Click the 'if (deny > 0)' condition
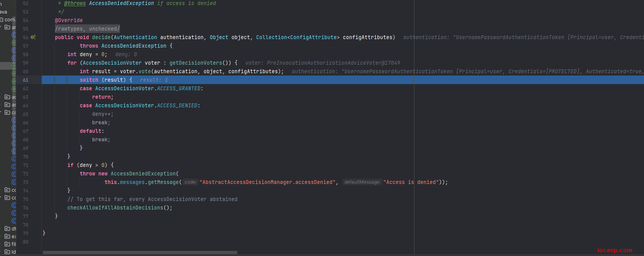The image size is (644, 256). pos(87,165)
